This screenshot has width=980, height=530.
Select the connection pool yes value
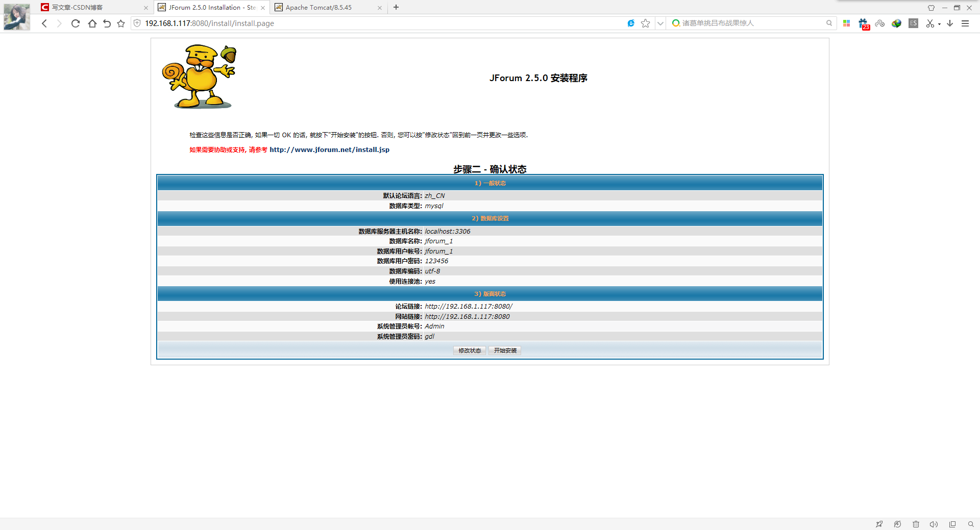click(430, 282)
